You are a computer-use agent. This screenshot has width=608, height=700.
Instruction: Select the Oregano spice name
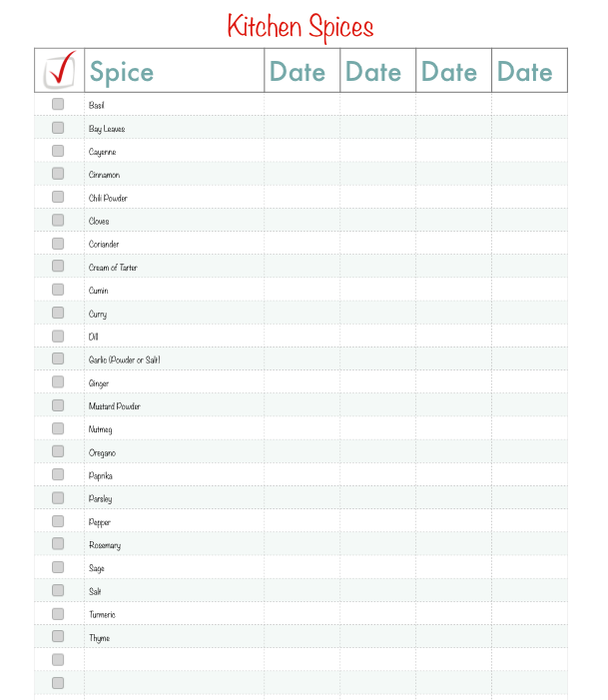[x=102, y=452]
